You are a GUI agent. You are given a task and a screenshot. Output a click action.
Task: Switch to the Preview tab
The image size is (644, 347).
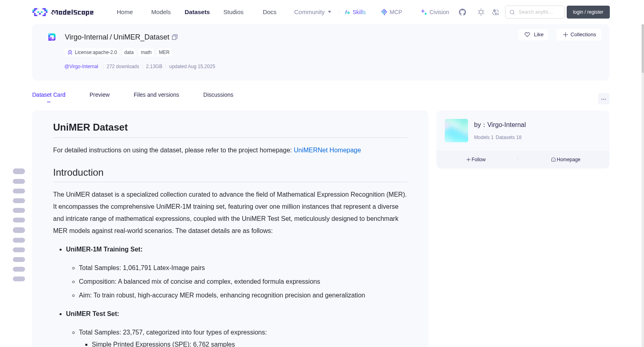point(99,95)
